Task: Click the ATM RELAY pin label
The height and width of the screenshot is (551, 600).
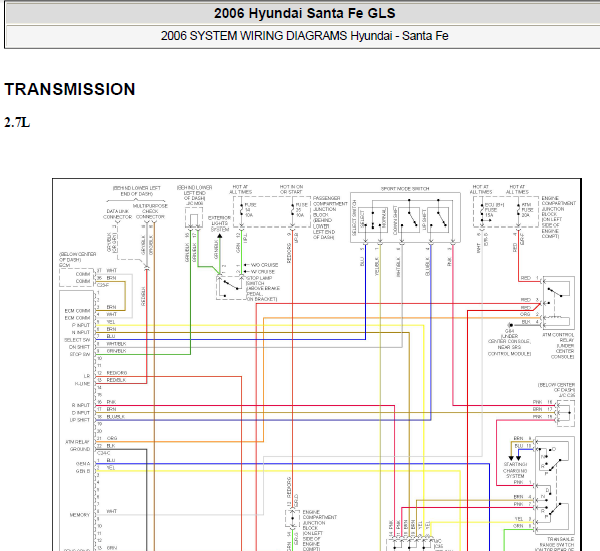Action: [x=77, y=442]
